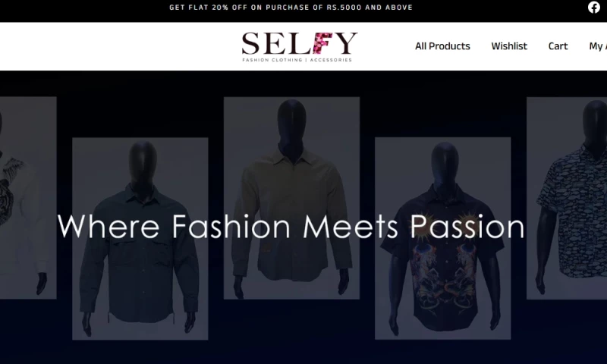This screenshot has height=364, width=607.
Task: Click the RS.5000 amount in the banner
Action: click(x=344, y=8)
